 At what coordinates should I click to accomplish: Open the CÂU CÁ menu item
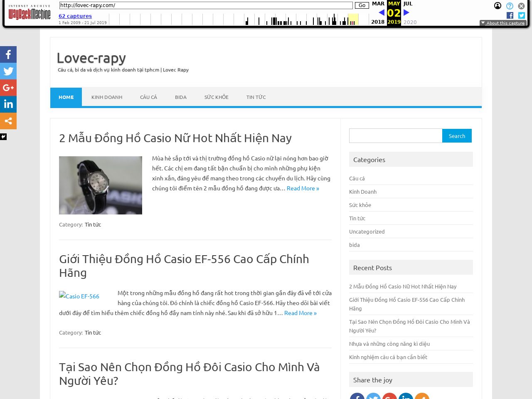click(x=148, y=97)
